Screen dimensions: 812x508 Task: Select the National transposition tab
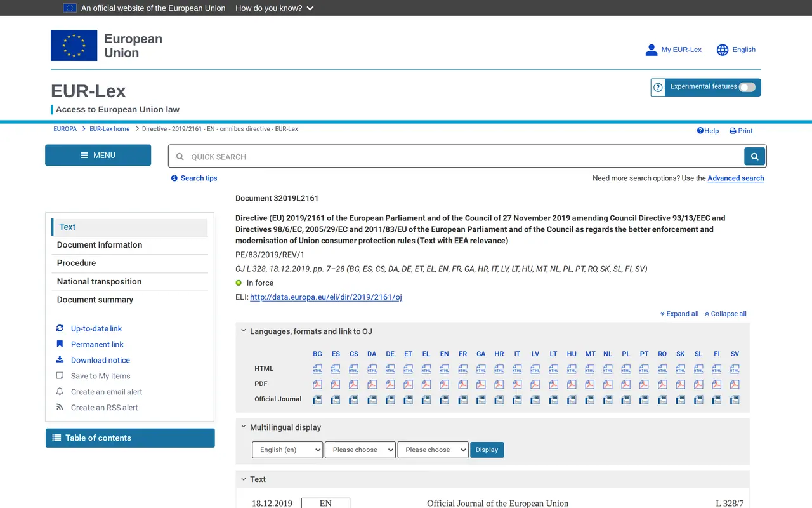129,281
